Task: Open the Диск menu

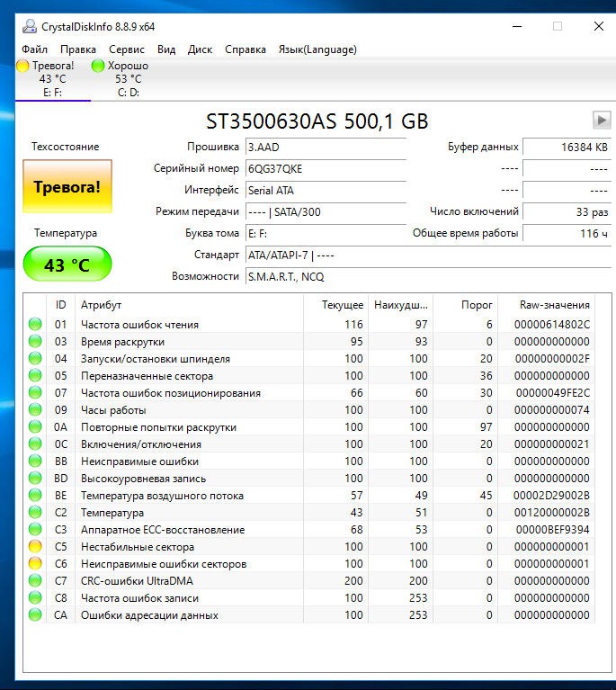Action: (x=200, y=49)
